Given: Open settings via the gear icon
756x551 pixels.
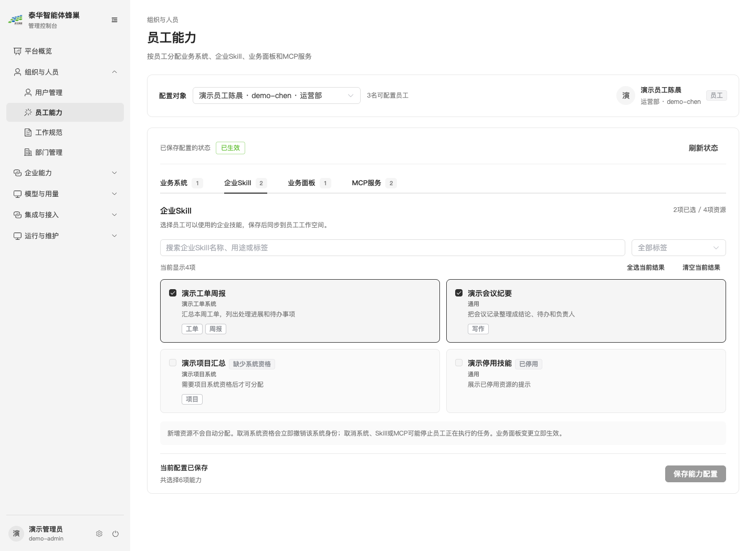Looking at the screenshot, I should tap(99, 534).
